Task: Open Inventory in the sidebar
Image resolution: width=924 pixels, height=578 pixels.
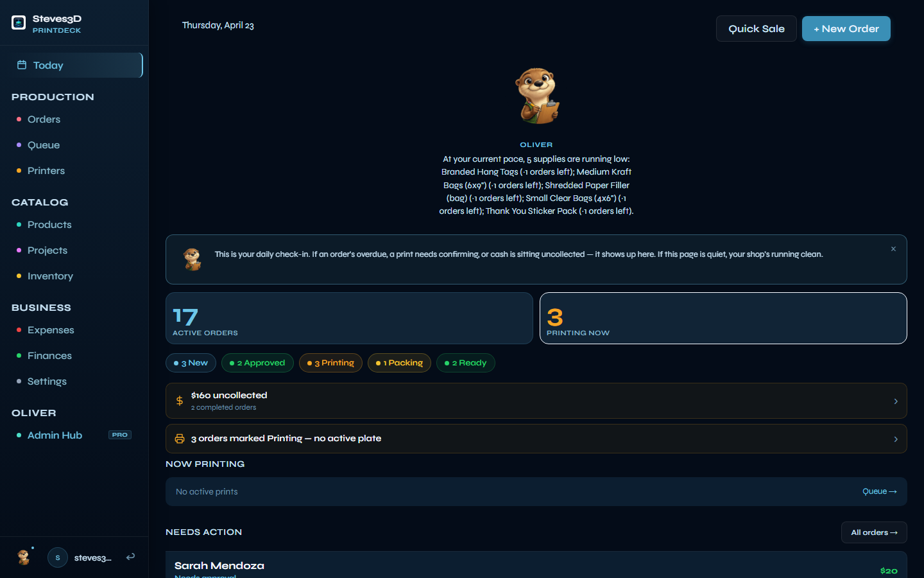Action: [x=50, y=276]
